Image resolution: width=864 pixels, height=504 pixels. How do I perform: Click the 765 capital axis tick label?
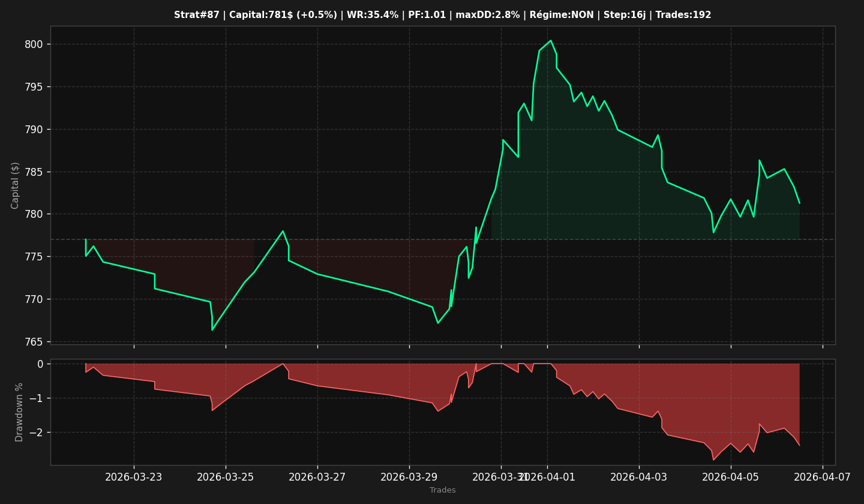[x=35, y=342]
